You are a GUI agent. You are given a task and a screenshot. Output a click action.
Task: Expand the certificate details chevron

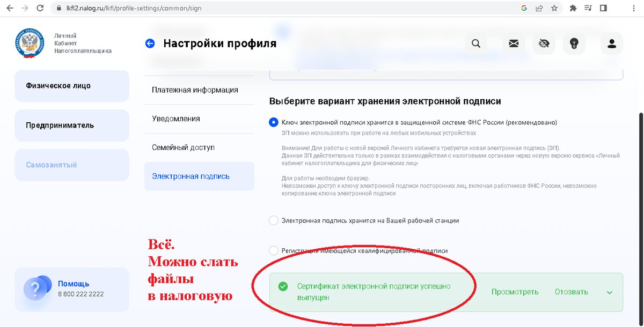[610, 292]
